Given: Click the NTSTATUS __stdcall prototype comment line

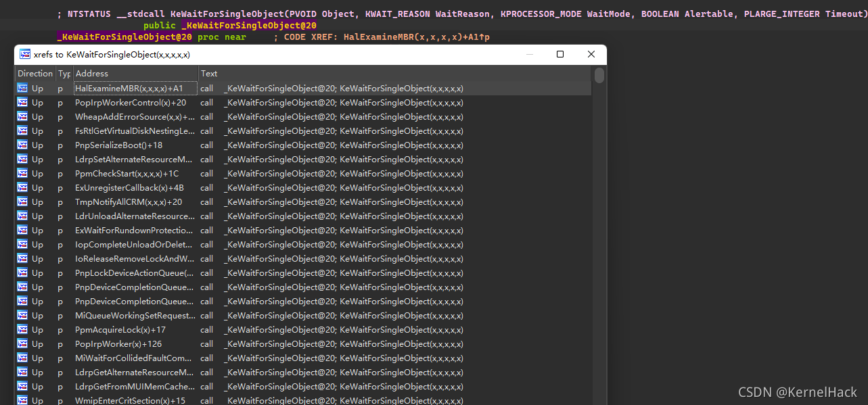Looking at the screenshot, I should [x=462, y=14].
